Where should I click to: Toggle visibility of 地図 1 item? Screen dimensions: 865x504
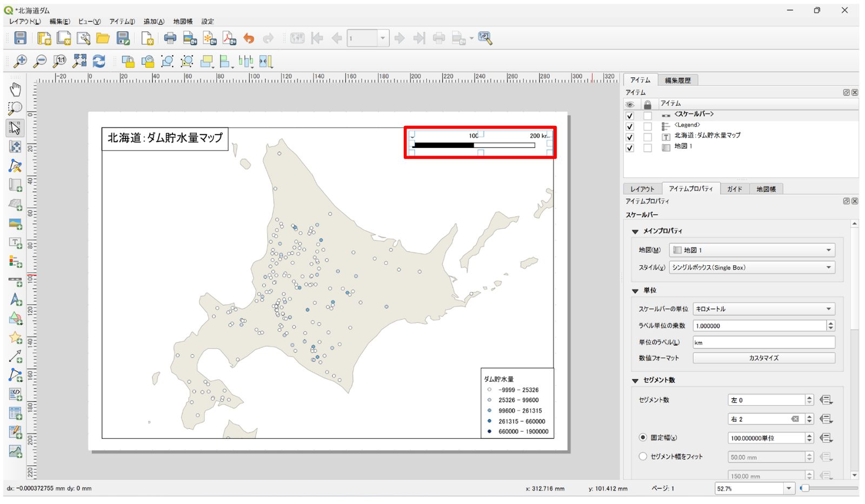(629, 148)
